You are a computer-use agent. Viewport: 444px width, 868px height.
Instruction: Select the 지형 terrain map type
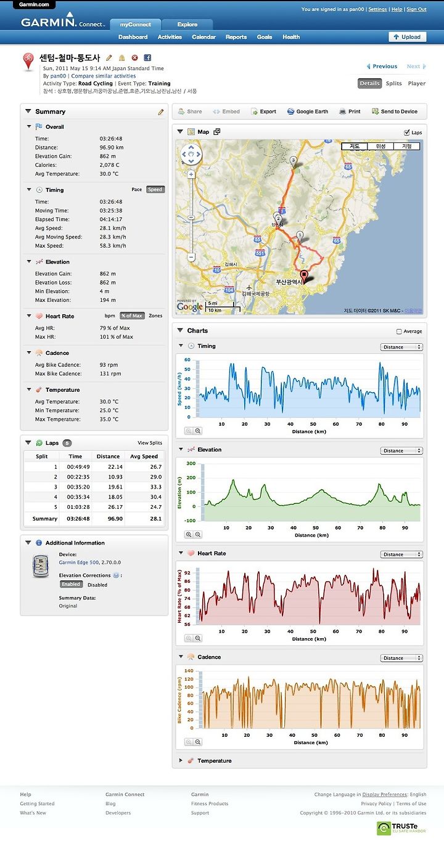[406, 146]
